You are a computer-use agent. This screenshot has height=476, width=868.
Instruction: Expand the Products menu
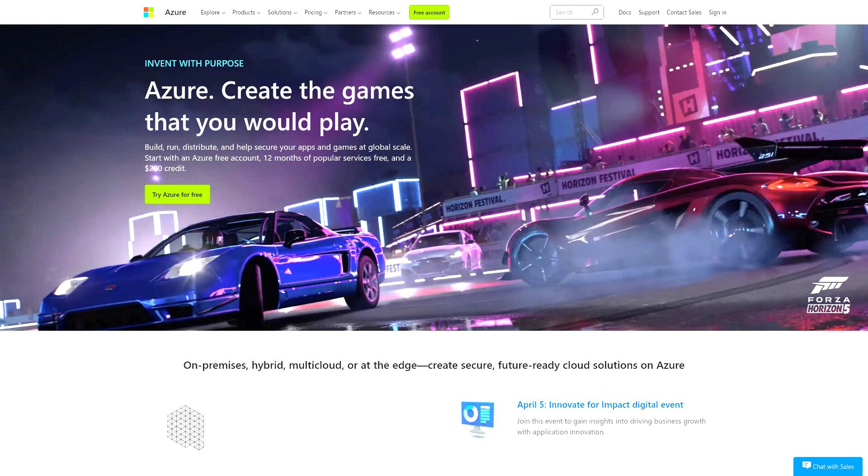tap(246, 12)
